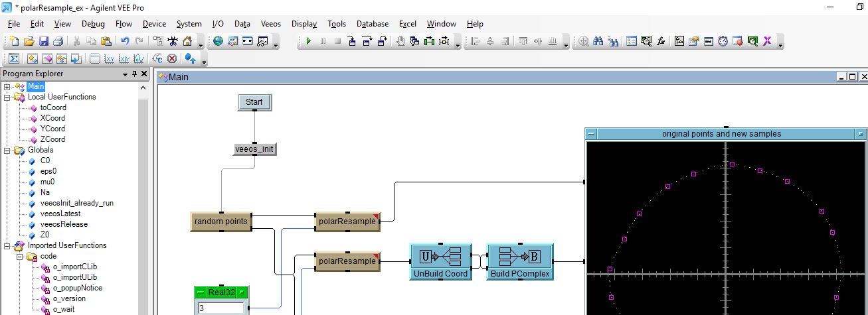The image size is (868, 315).
Task: Open the Database menu
Action: pyautogui.click(x=372, y=24)
